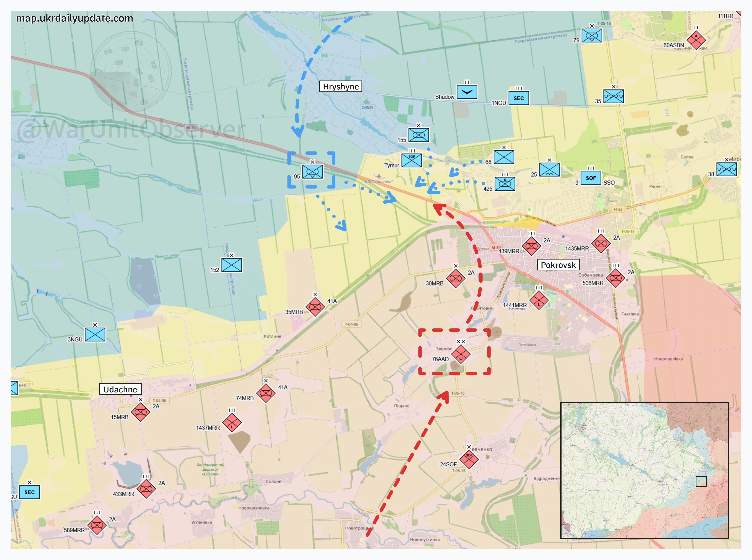Select the 24SOF red diamond marker
This screenshot has width=752, height=560.
(x=469, y=459)
